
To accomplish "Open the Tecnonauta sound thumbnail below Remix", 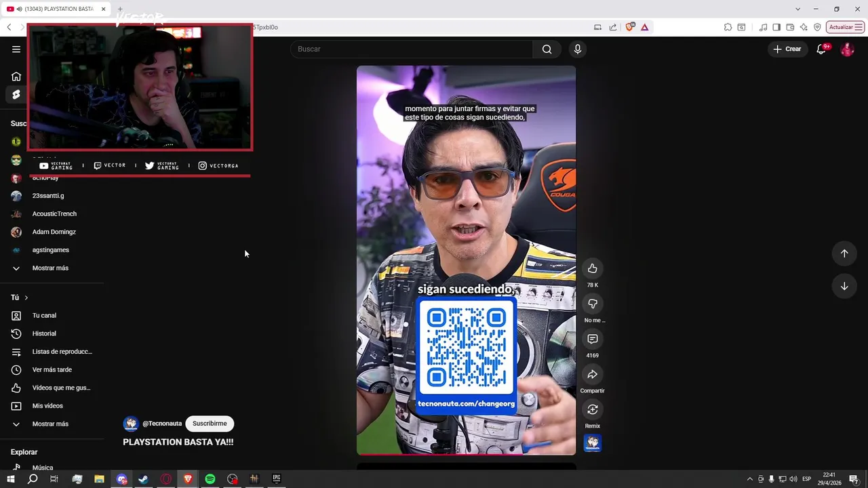I will [593, 443].
